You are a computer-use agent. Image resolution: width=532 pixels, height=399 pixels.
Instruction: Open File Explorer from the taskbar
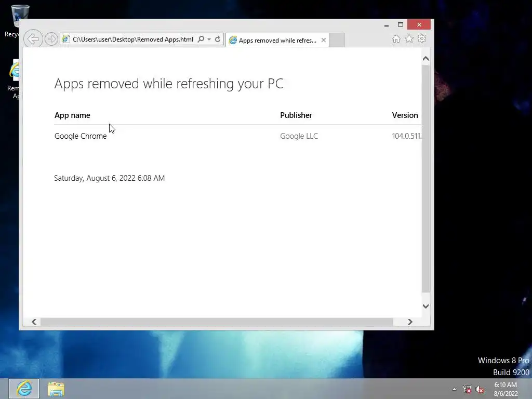coord(56,389)
